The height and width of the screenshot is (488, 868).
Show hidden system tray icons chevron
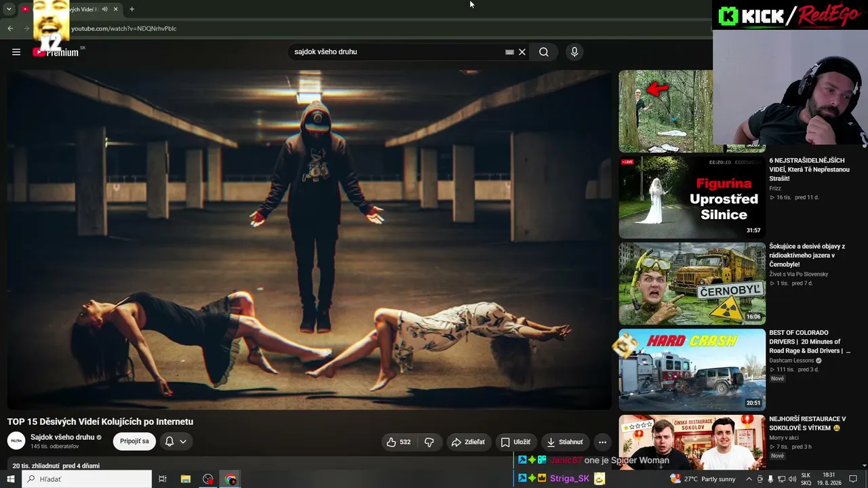click(749, 479)
